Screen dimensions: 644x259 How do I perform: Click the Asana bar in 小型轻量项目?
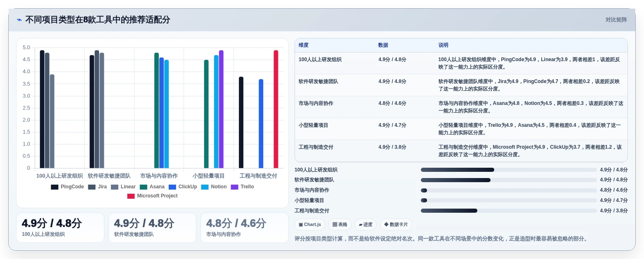206,114
